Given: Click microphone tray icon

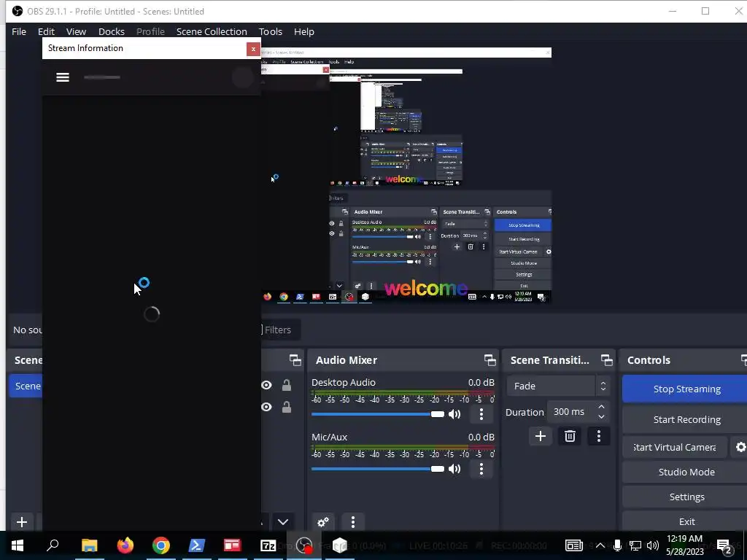Looking at the screenshot, I should point(617,545).
